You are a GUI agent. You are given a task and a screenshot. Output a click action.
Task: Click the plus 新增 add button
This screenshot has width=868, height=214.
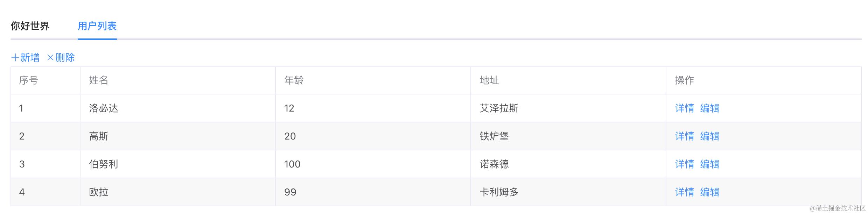26,57
